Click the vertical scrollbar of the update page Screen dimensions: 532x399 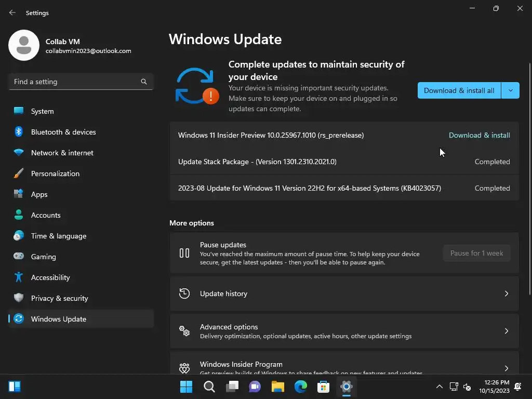pyautogui.click(x=529, y=178)
